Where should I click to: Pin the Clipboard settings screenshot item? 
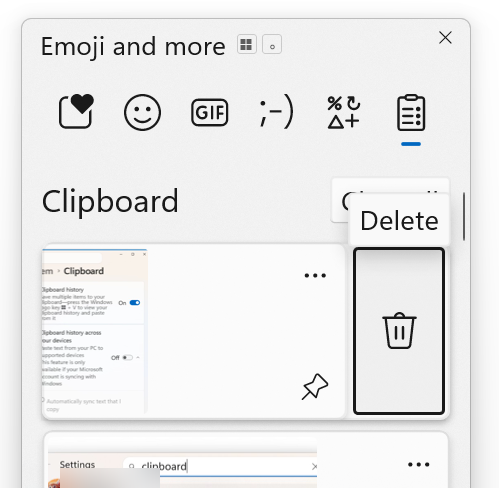pos(315,387)
